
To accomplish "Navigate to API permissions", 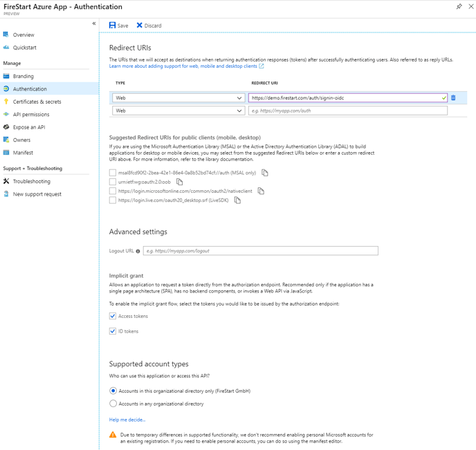I will (31, 114).
